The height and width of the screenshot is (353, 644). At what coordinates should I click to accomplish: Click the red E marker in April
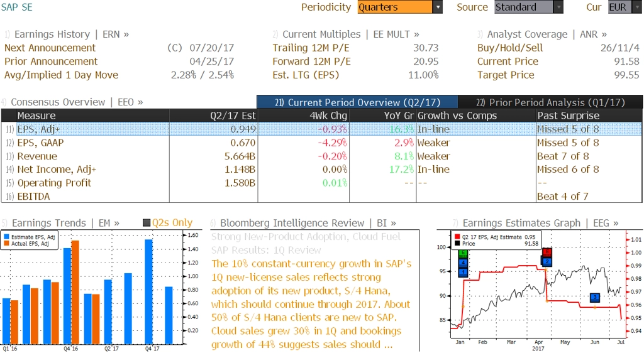[x=547, y=252]
